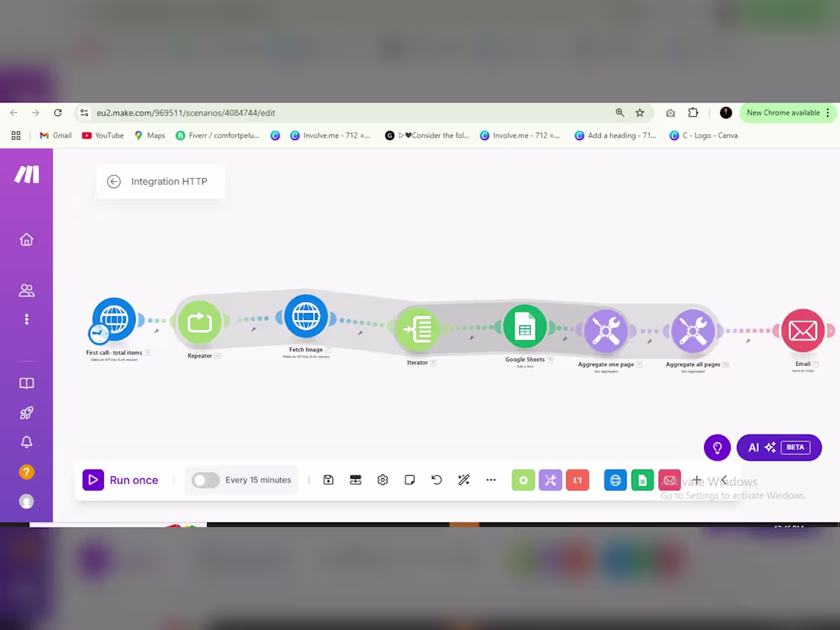
Task: Click wrench filter between Repeater and Fetch Image
Action: tap(254, 329)
